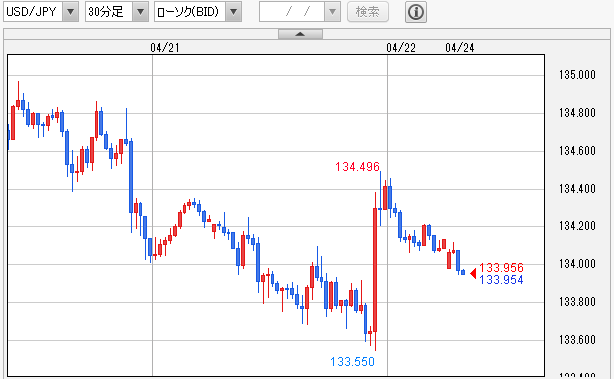Screen dimensions: 614x379
Task: Click the 134.496 high price label
Action: tap(357, 167)
